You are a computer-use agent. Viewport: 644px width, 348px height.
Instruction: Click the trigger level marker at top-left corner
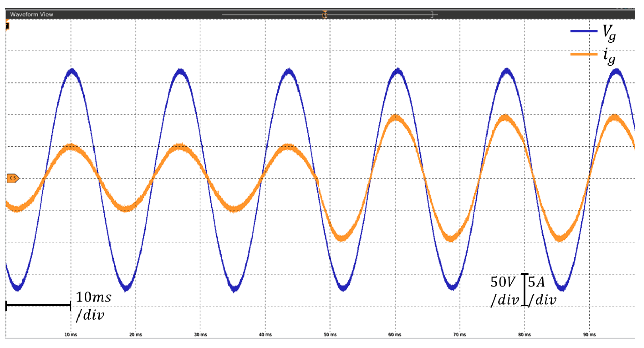[7, 26]
